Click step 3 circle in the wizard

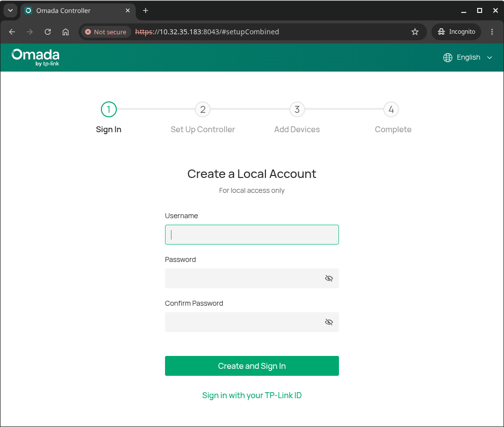[297, 109]
